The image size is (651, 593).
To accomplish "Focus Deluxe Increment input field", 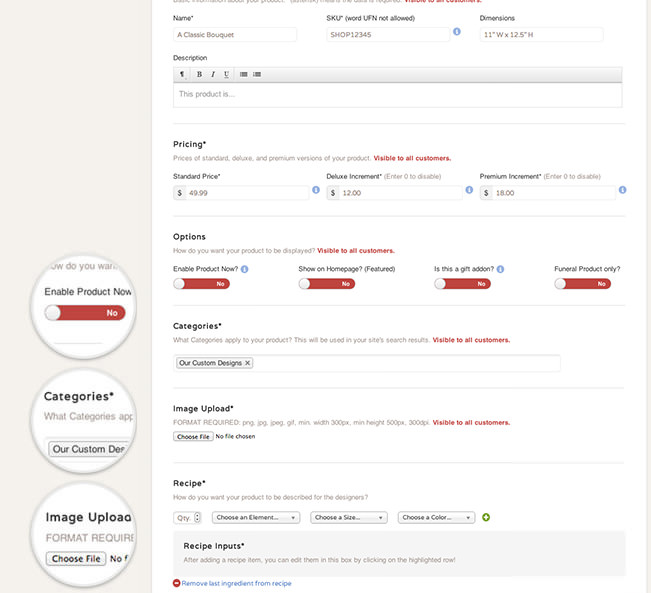I will [x=400, y=193].
